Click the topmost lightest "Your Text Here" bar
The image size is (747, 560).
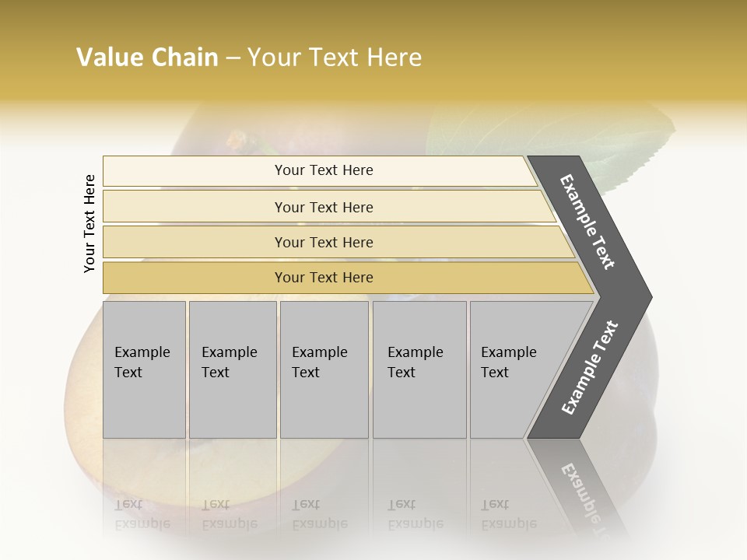point(323,170)
